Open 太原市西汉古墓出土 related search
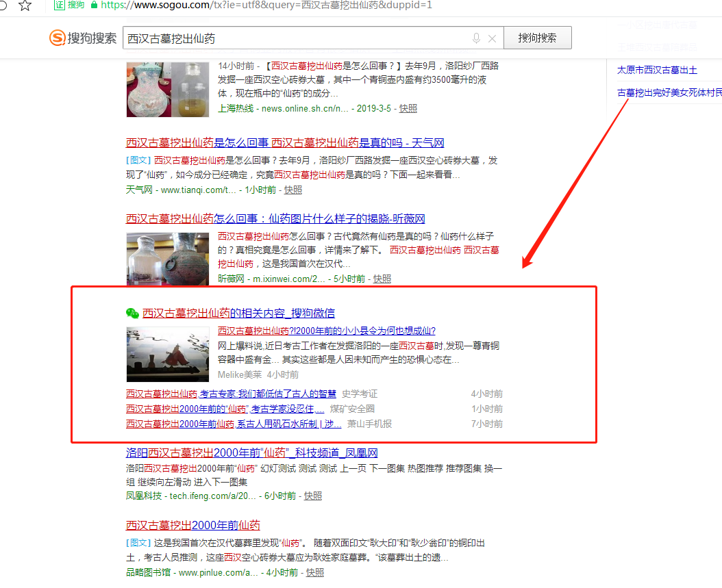722x588 pixels. pyautogui.click(x=657, y=70)
